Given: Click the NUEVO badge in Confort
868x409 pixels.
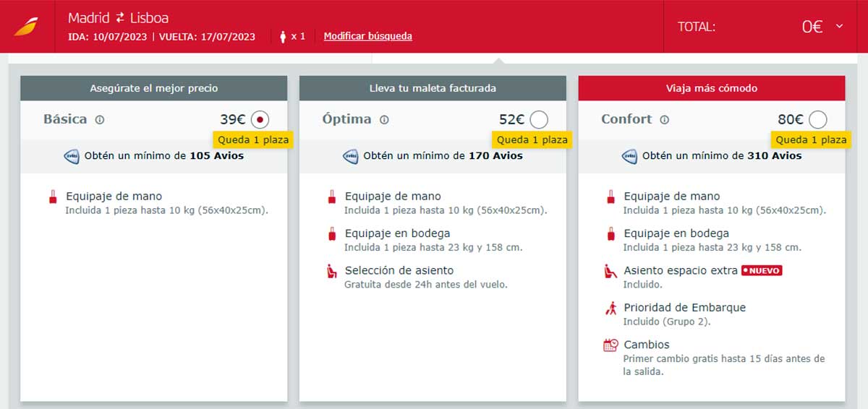Looking at the screenshot, I should point(762,270).
